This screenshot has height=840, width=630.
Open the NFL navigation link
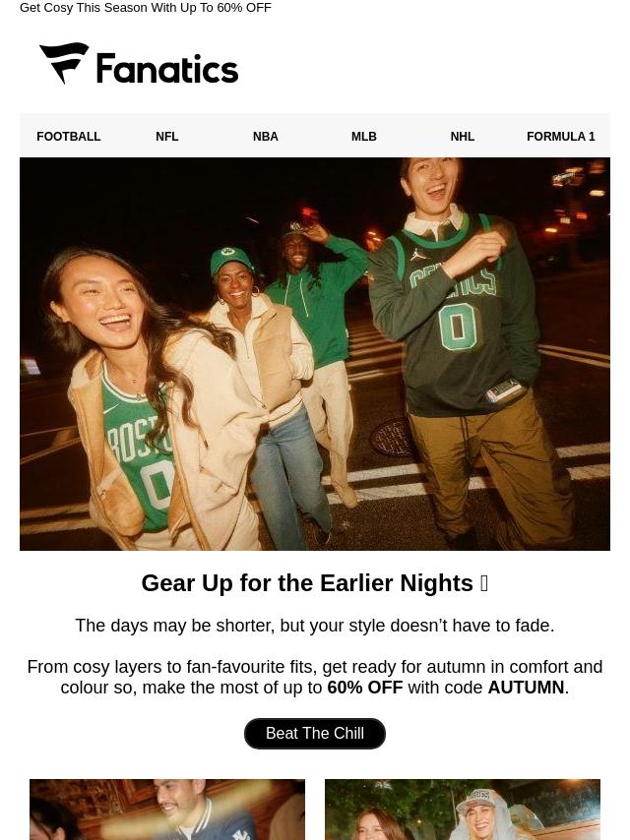pos(166,137)
